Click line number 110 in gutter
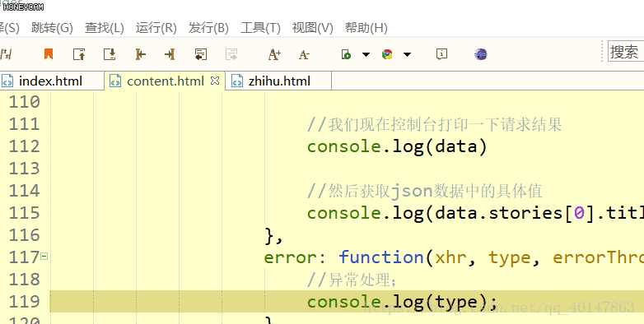 [24, 102]
